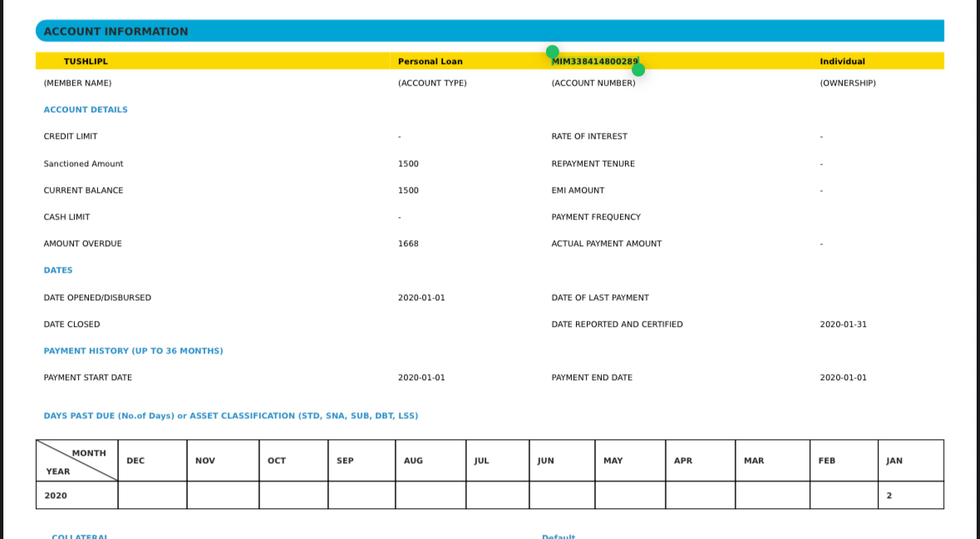Click the ACCOUNT DETAILS section heading
Image resolution: width=980 pixels, height=539 pixels.
86,110
